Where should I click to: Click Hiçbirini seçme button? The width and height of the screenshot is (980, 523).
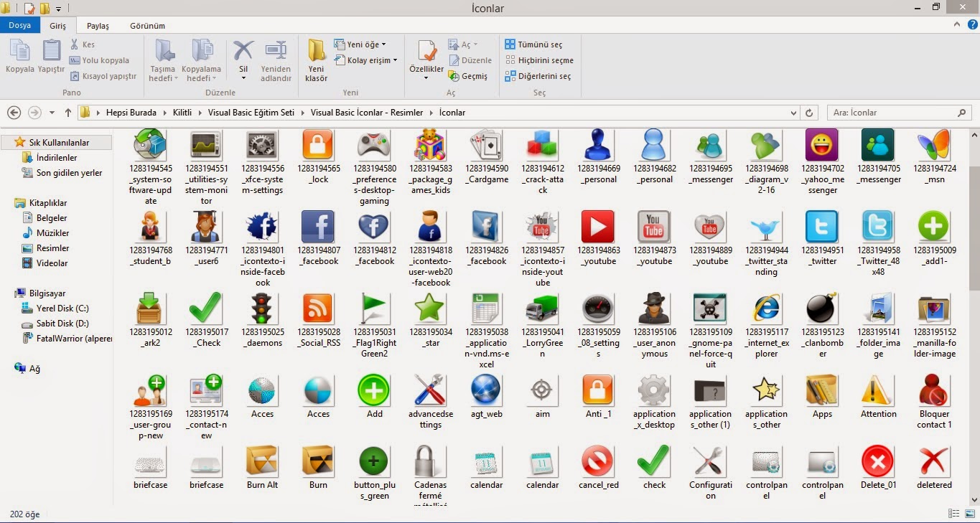[539, 60]
